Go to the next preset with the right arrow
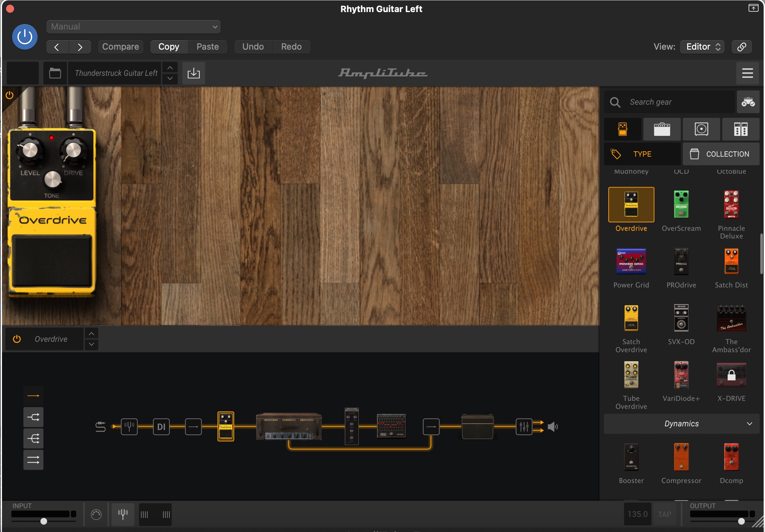Screen dimensions: 765x532 pyautogui.click(x=80, y=47)
